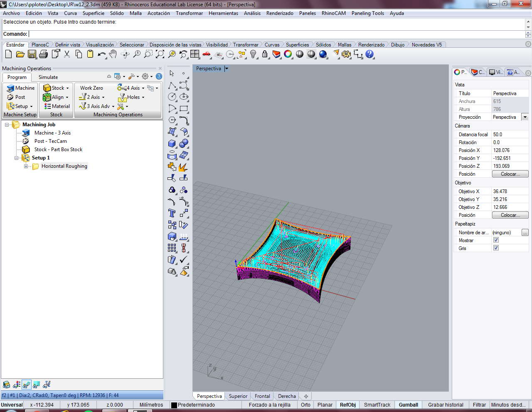Viewport: 532px width, 412px height.
Task: Toggle RefObj in status bar
Action: (x=348, y=405)
